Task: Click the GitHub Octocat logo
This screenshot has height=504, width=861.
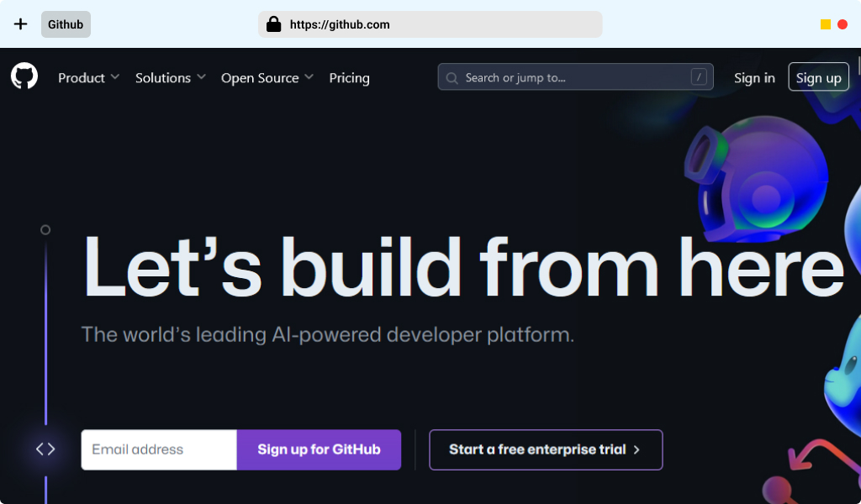Action: 24,76
